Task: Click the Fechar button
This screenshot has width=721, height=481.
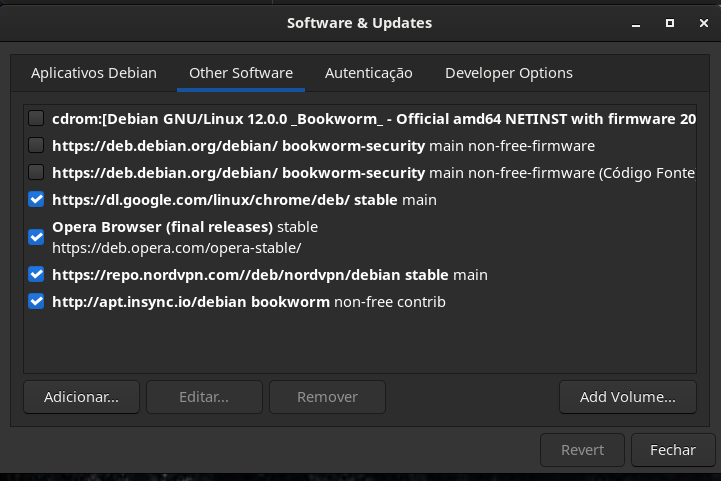Action: 672,450
